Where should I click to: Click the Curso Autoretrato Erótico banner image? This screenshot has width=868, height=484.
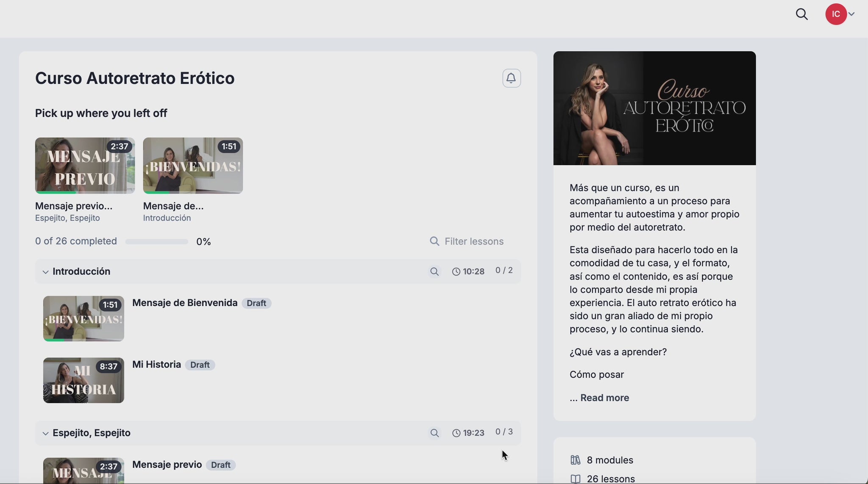pos(654,108)
